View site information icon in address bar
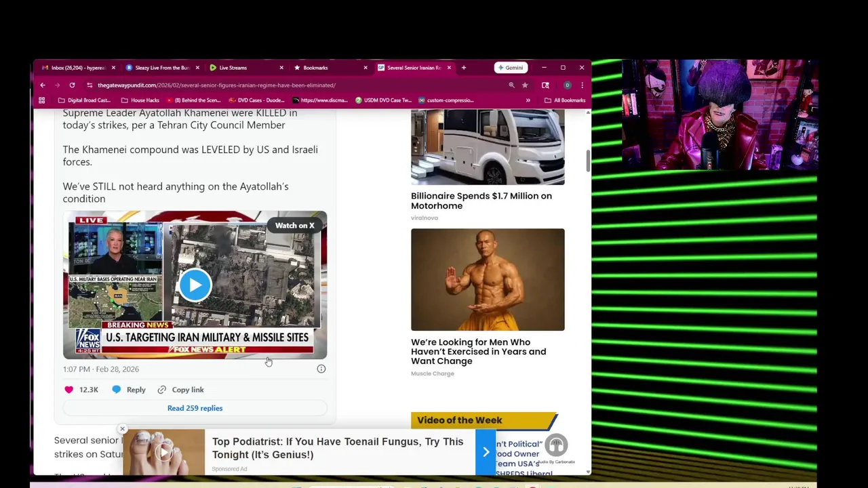The height and width of the screenshot is (488, 868). tap(90, 85)
